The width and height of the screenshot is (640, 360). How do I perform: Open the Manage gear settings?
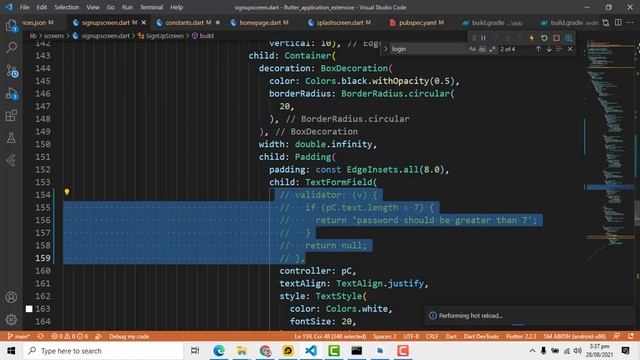(11, 319)
